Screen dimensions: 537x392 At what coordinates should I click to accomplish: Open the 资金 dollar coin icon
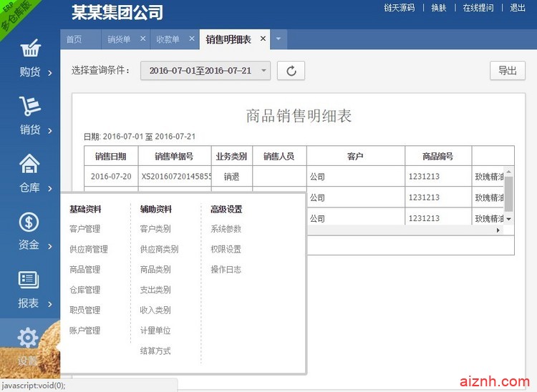(x=29, y=222)
